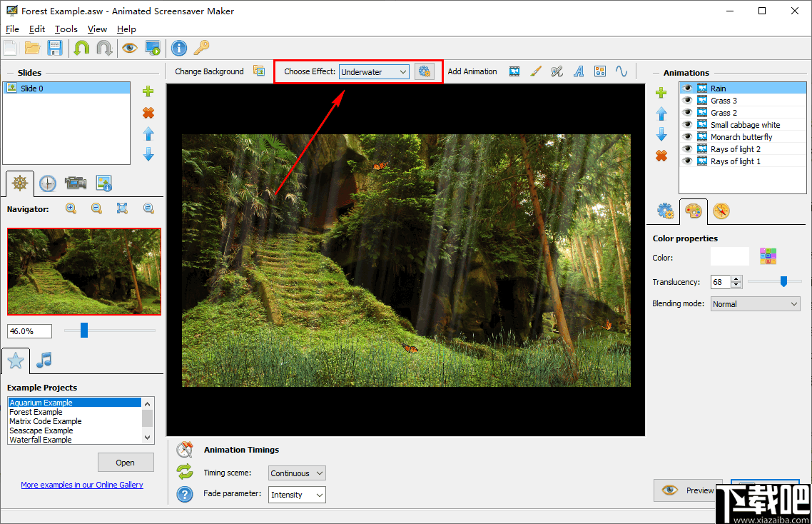Add a text animation with the letter A icon
812x524 pixels.
click(x=579, y=71)
